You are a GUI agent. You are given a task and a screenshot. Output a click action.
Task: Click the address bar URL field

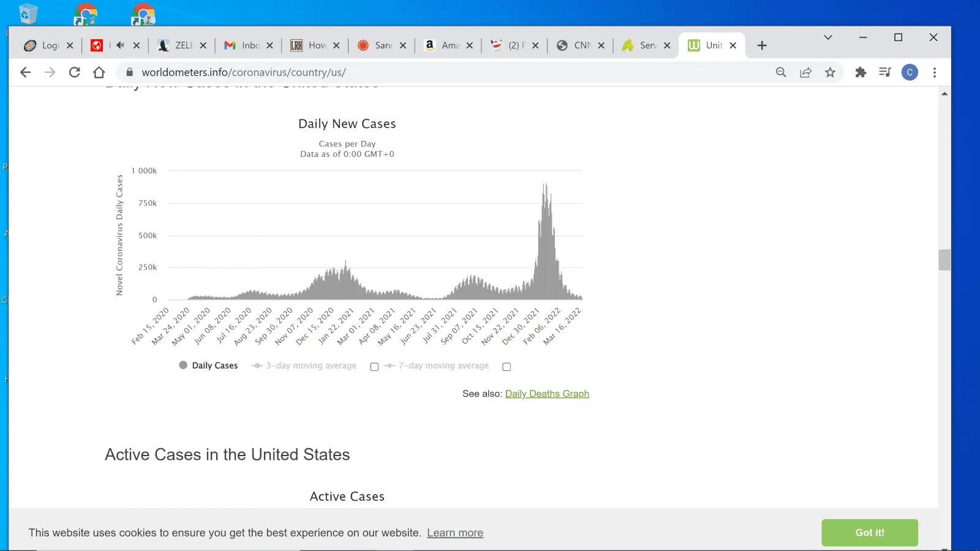pos(429,72)
